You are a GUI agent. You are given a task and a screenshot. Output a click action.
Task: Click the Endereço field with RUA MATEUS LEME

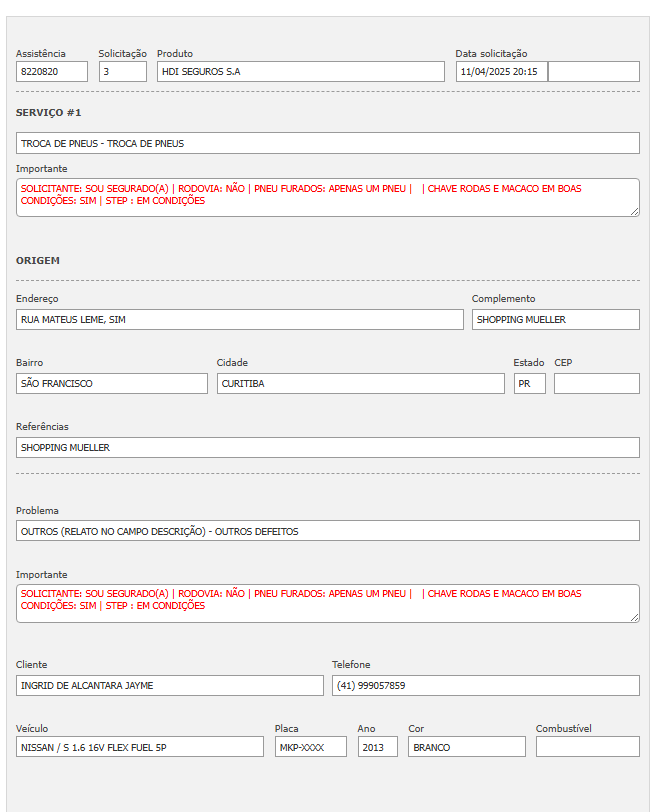point(240,319)
